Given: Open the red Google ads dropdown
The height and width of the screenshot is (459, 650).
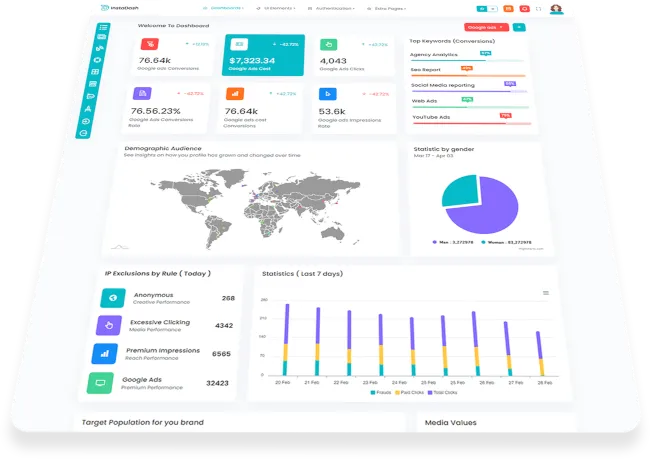Looking at the screenshot, I should click(486, 27).
